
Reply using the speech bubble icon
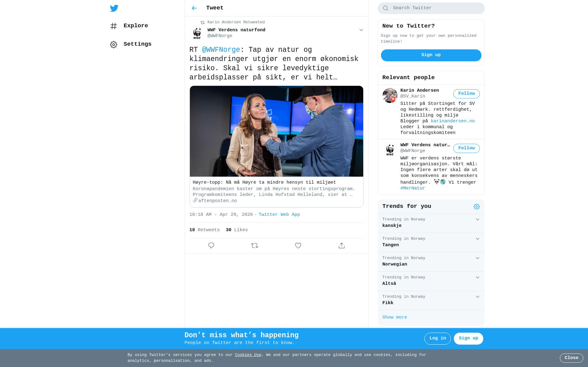click(x=211, y=246)
